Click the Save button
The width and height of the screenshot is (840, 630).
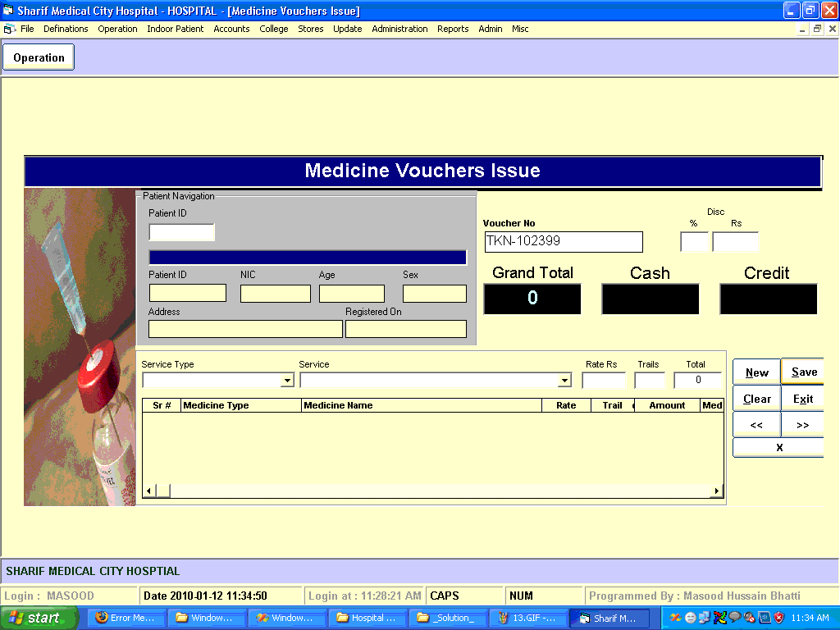coord(803,372)
